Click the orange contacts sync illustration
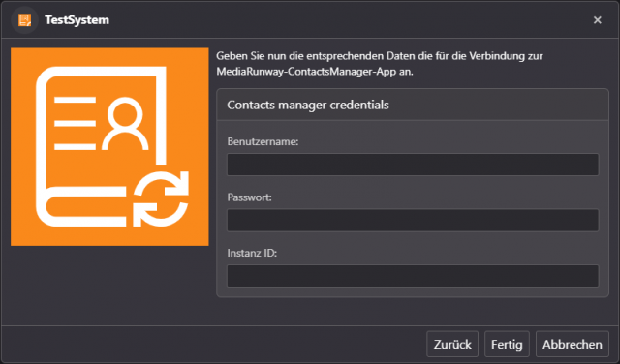The height and width of the screenshot is (364, 620). (x=109, y=146)
